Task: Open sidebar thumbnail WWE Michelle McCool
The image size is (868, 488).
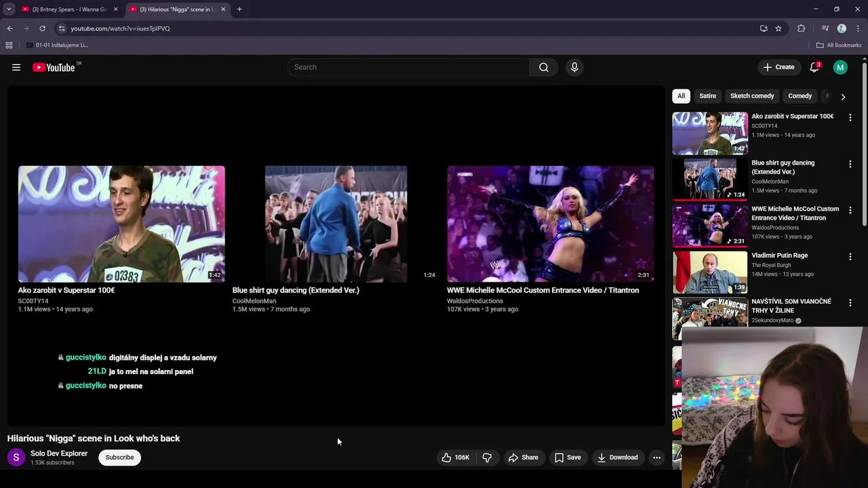Action: 710,226
